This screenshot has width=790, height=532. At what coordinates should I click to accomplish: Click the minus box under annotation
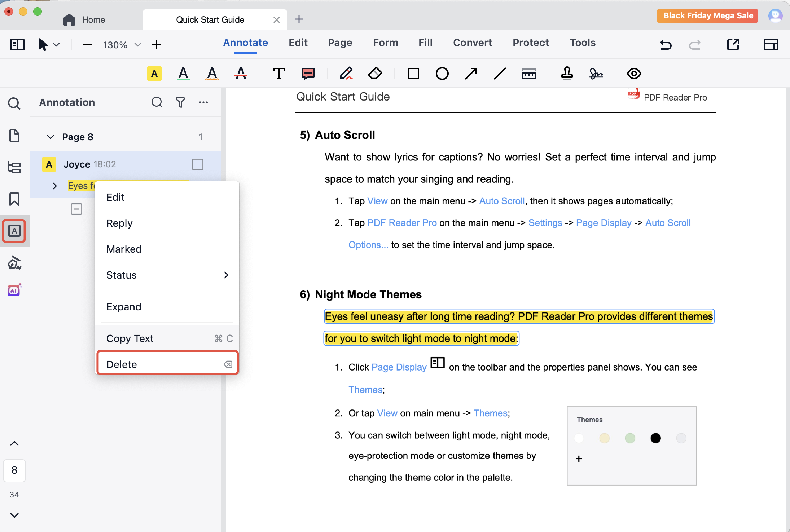click(76, 209)
